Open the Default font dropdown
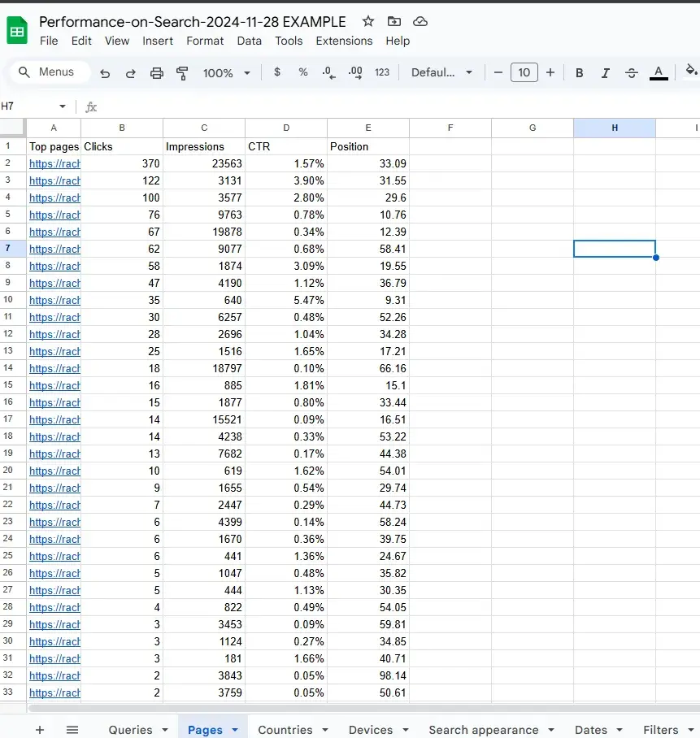The image size is (700, 738). click(441, 72)
